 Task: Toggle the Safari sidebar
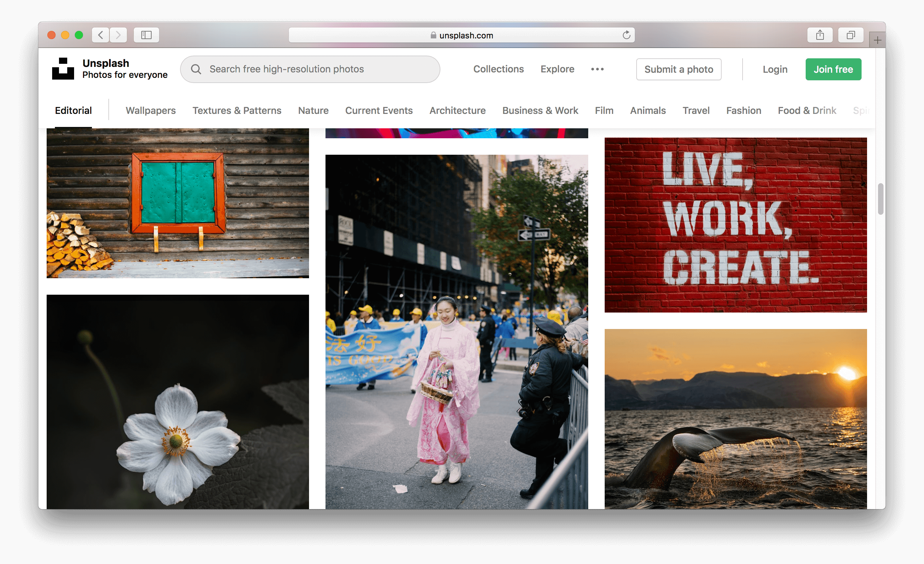coord(146,35)
